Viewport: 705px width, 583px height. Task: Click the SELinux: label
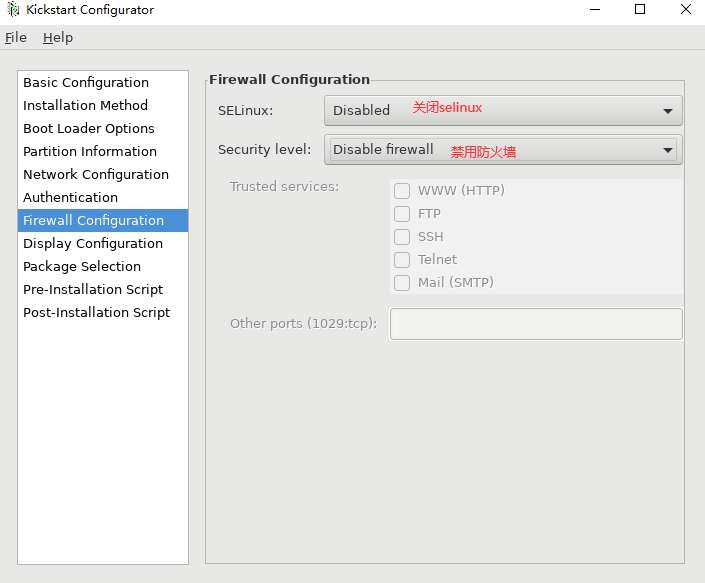click(245, 111)
